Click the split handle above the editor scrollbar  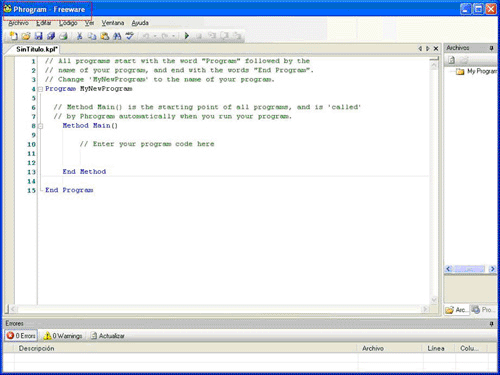(x=434, y=59)
